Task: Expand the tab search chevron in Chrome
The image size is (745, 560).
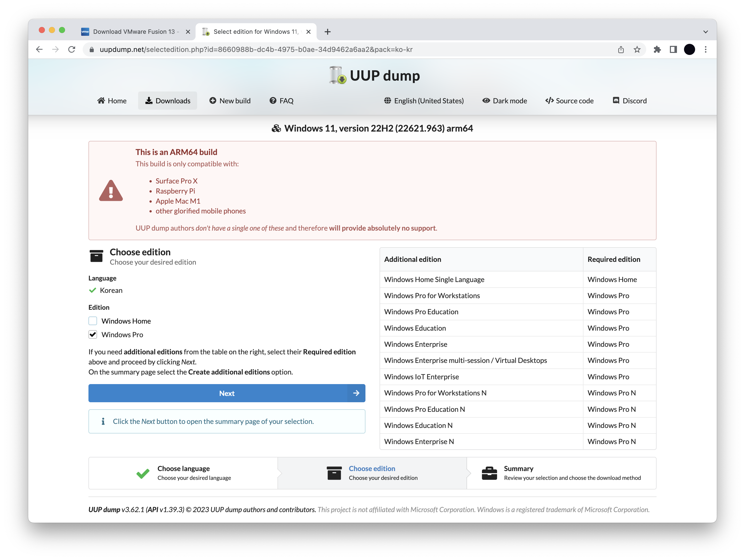Action: point(705,32)
